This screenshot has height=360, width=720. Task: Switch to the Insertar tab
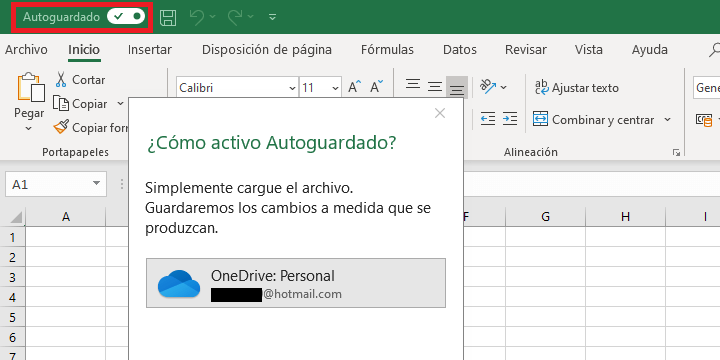pyautogui.click(x=150, y=49)
